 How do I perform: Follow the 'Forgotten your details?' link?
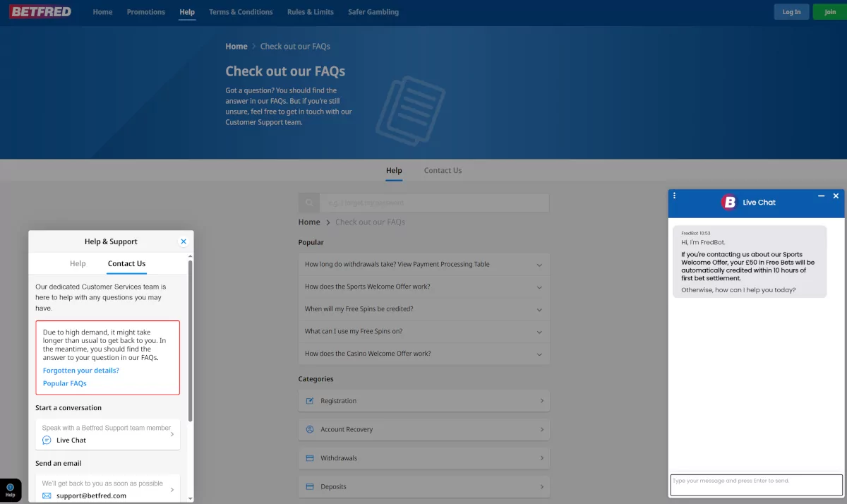click(81, 370)
